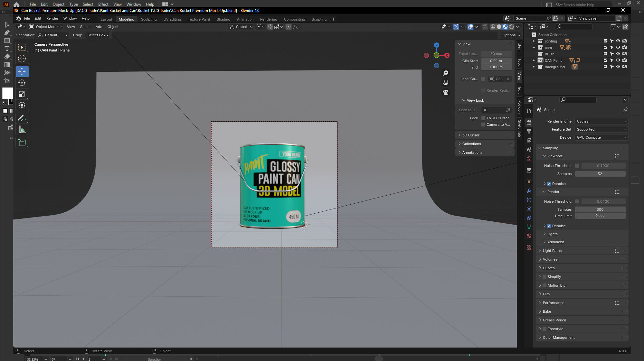Open the Output properties tab
Screen dimensions: 644x361
[x=529, y=132]
